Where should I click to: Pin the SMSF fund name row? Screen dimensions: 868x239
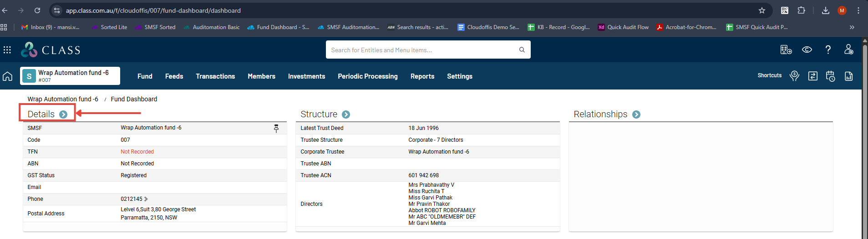pyautogui.click(x=276, y=129)
